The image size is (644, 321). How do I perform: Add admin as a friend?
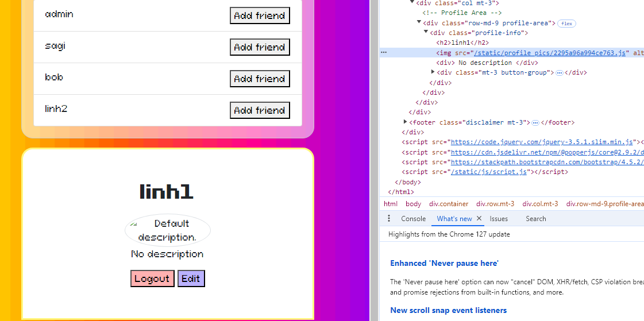[260, 16]
